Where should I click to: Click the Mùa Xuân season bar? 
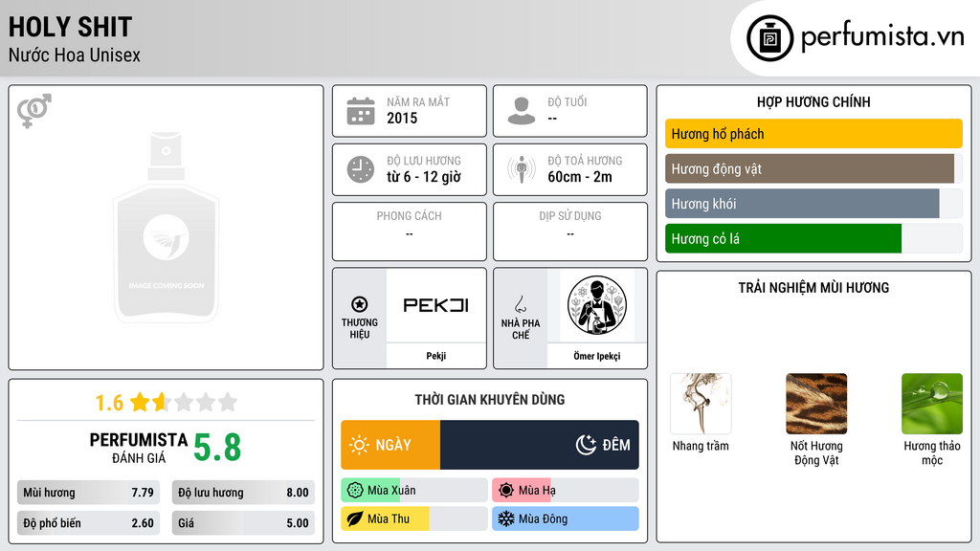pos(414,491)
